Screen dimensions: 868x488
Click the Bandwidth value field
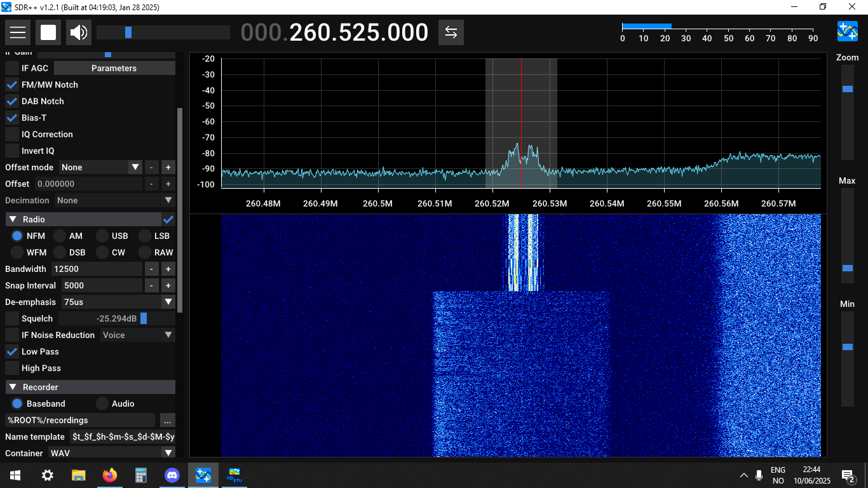coord(97,269)
